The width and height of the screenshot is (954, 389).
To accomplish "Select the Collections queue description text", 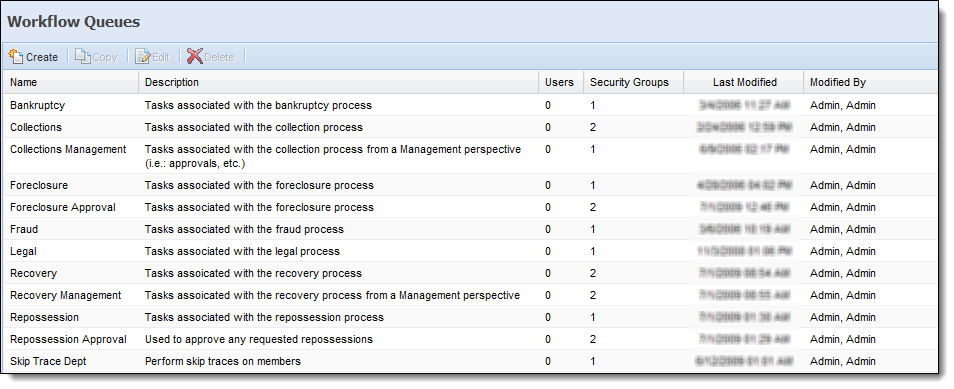I will (x=254, y=127).
